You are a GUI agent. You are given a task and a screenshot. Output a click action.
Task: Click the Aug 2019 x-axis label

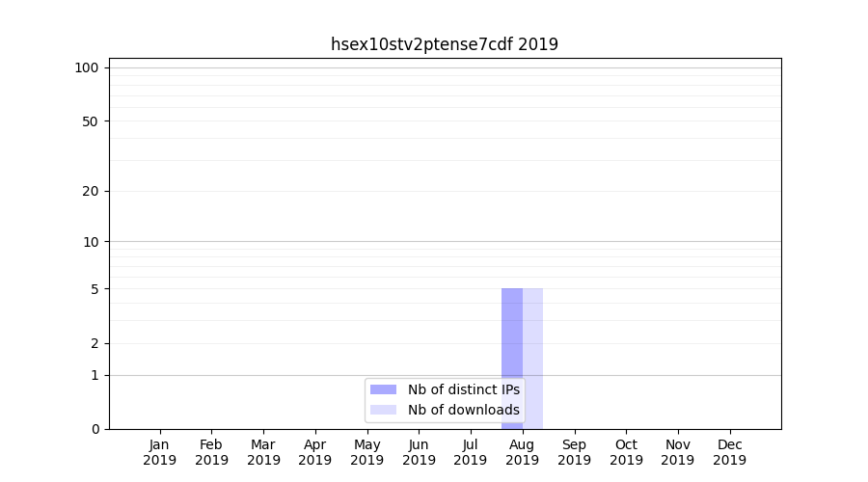(x=522, y=452)
